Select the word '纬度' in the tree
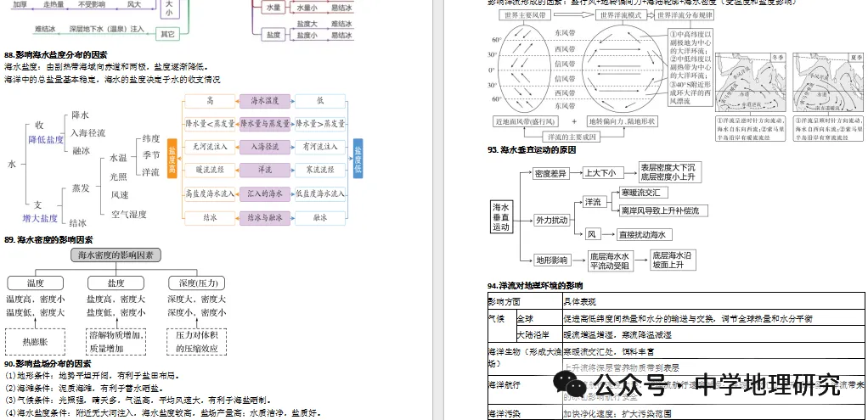The width and height of the screenshot is (868, 420). click(x=151, y=138)
